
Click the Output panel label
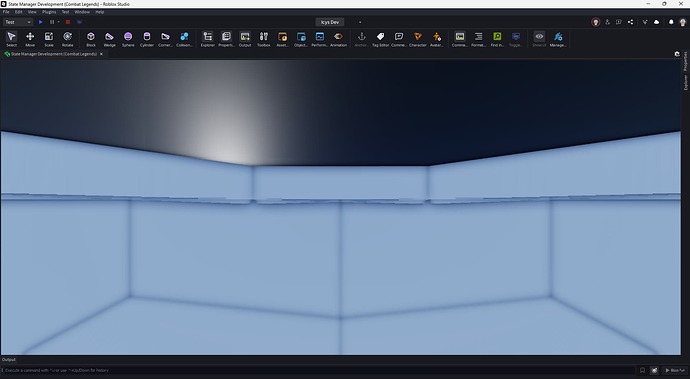click(8, 360)
